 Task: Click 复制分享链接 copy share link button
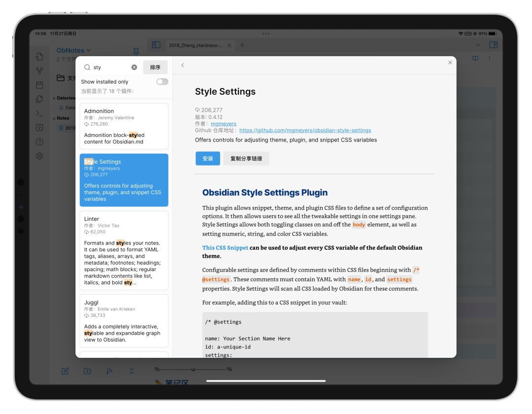click(246, 159)
